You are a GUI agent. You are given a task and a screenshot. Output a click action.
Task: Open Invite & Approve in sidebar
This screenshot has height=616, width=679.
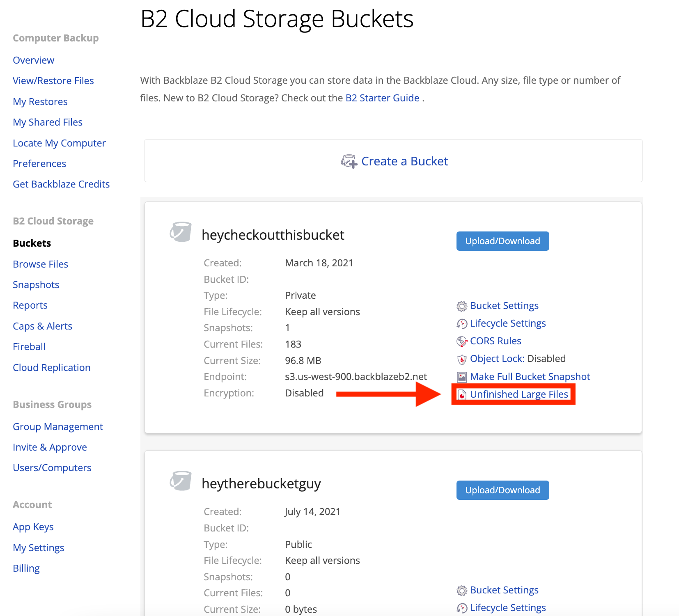[x=50, y=447]
